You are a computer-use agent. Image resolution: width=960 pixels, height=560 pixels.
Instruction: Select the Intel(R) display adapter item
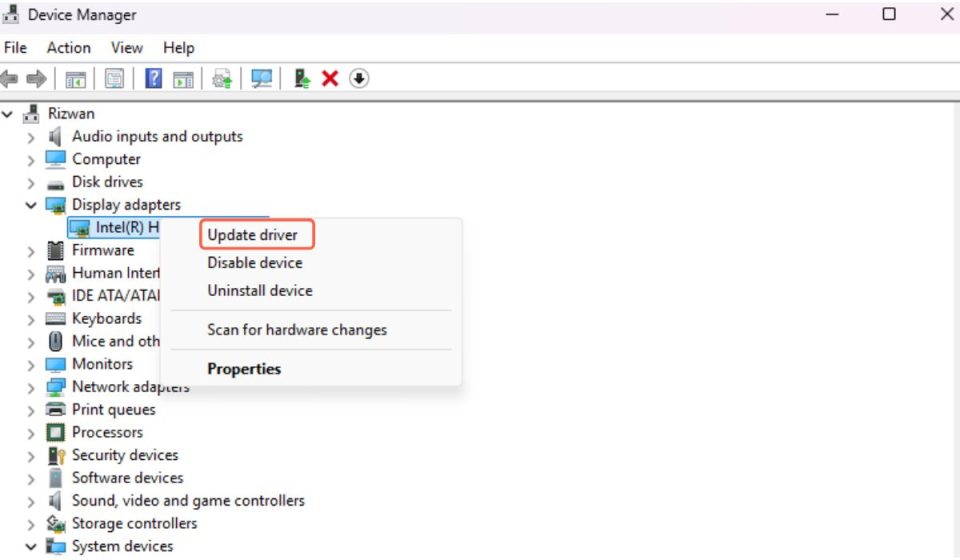pyautogui.click(x=113, y=228)
